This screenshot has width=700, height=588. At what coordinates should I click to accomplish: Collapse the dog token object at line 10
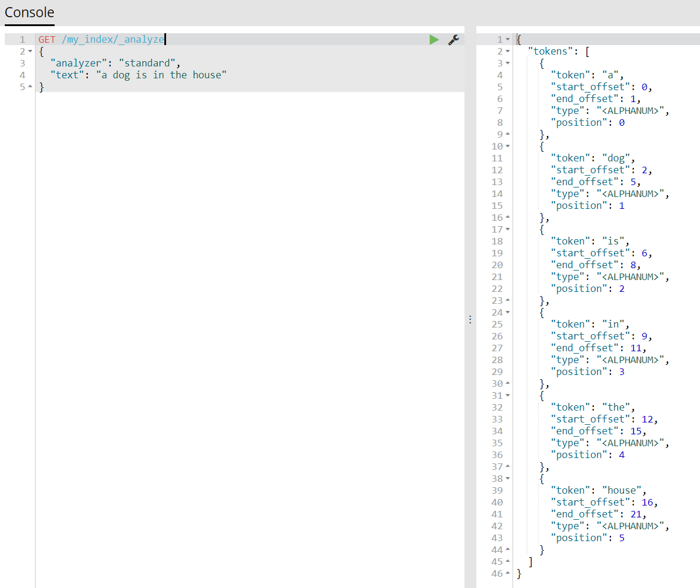pyautogui.click(x=508, y=147)
